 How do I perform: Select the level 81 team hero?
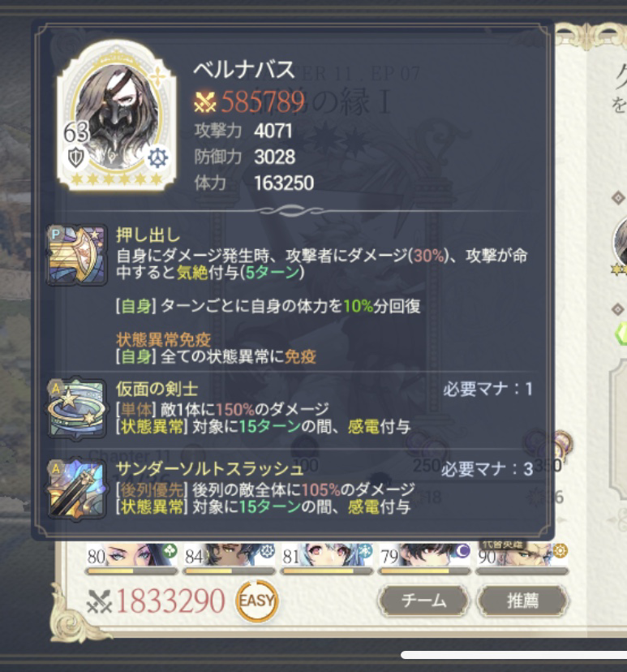(x=327, y=554)
